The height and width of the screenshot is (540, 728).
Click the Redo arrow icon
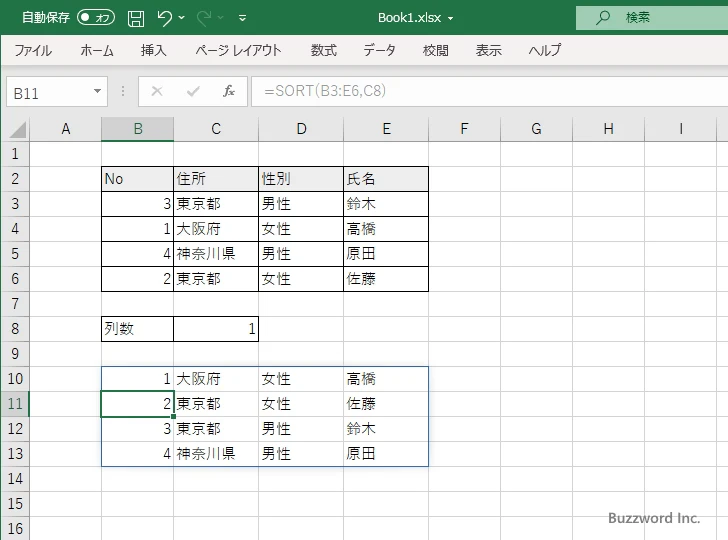point(204,18)
